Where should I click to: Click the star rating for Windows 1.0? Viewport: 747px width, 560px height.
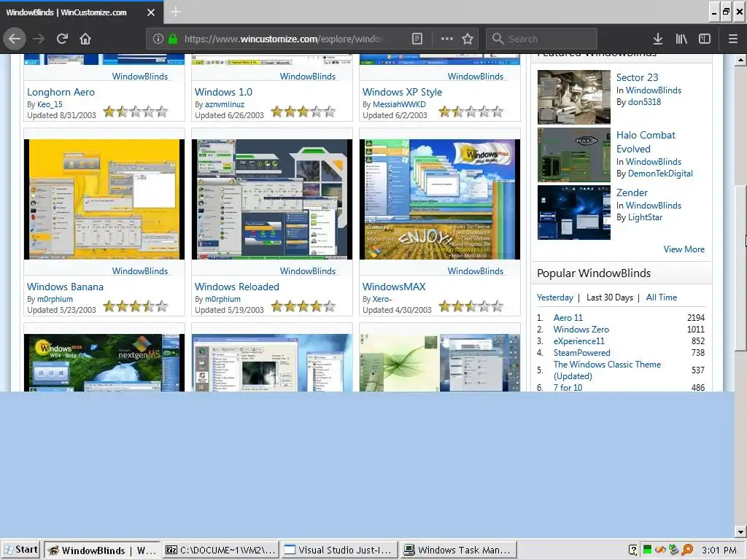coord(303,112)
